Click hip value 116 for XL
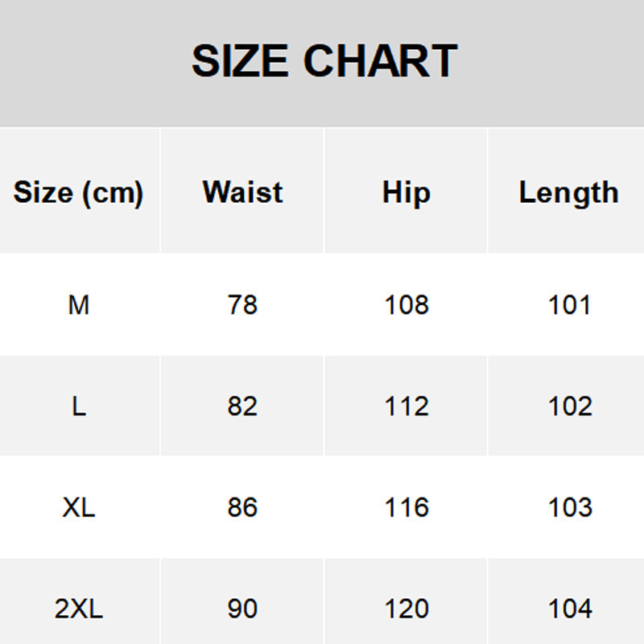The image size is (644, 644). pos(407,507)
